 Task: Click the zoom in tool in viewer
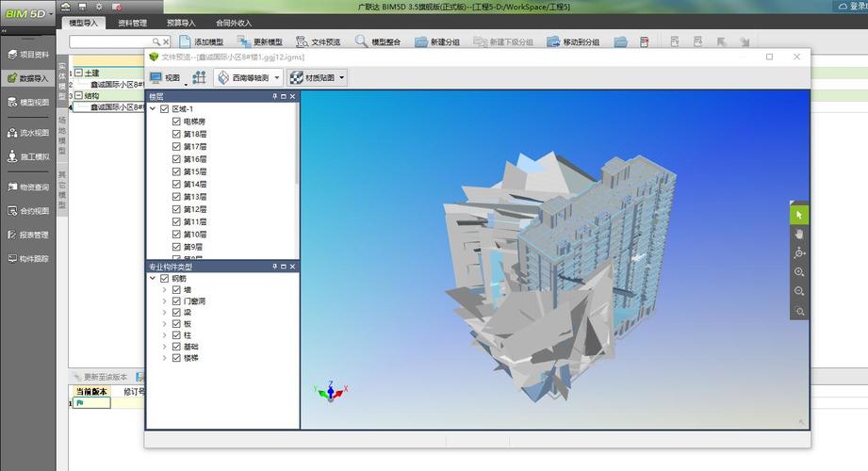pyautogui.click(x=799, y=272)
